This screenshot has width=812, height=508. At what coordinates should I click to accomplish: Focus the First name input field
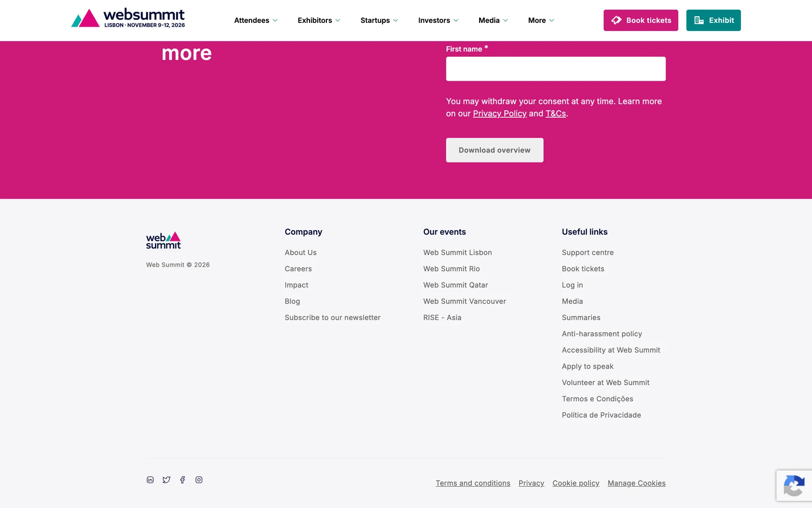point(556,69)
